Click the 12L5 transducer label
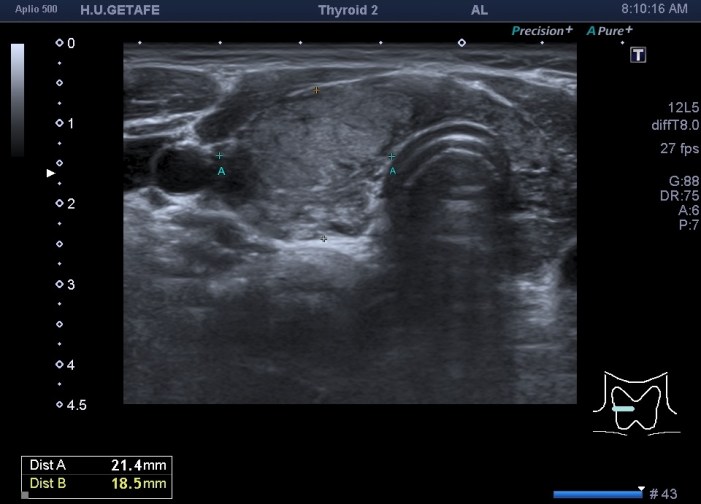This screenshot has height=504, width=701. [683, 106]
